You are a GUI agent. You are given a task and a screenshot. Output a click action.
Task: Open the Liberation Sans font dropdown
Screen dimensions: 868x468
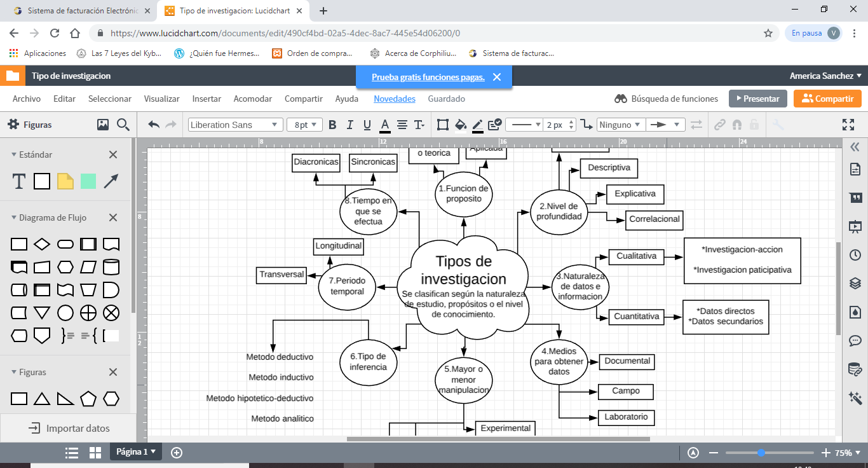coord(235,125)
